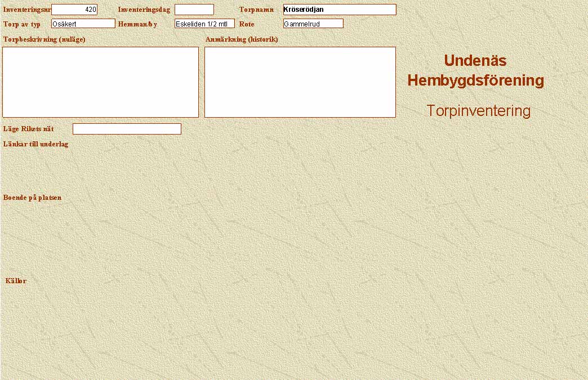Click the Boende på platsen label
This screenshot has height=380, width=588.
pyautogui.click(x=32, y=198)
